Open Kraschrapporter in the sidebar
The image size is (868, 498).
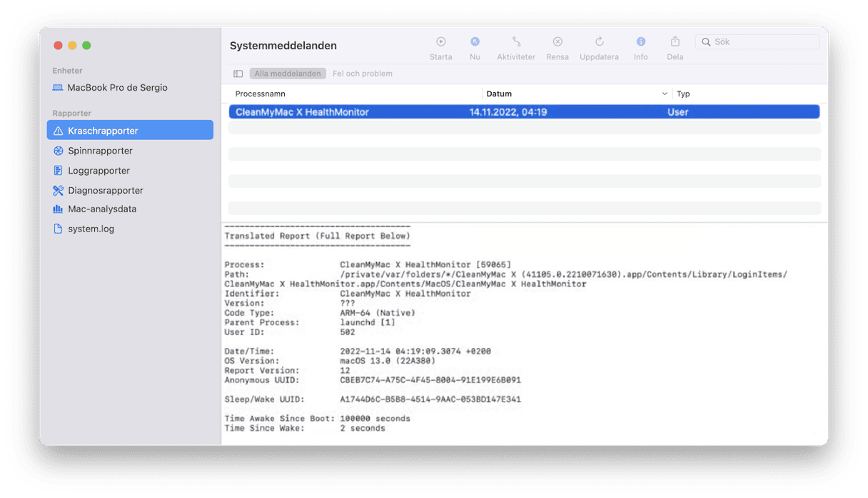click(103, 131)
